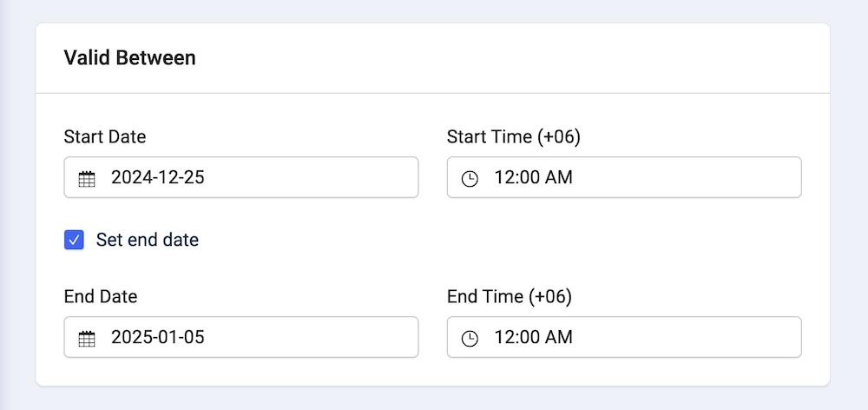Screen dimensions: 868x410
Task: Open the Start Date picker field
Action: click(260, 177)
